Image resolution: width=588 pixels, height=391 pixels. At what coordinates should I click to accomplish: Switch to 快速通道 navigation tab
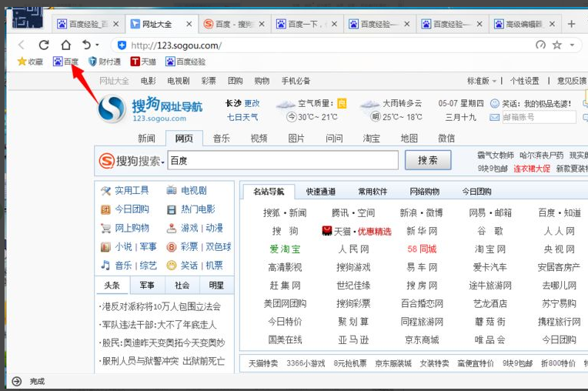320,192
